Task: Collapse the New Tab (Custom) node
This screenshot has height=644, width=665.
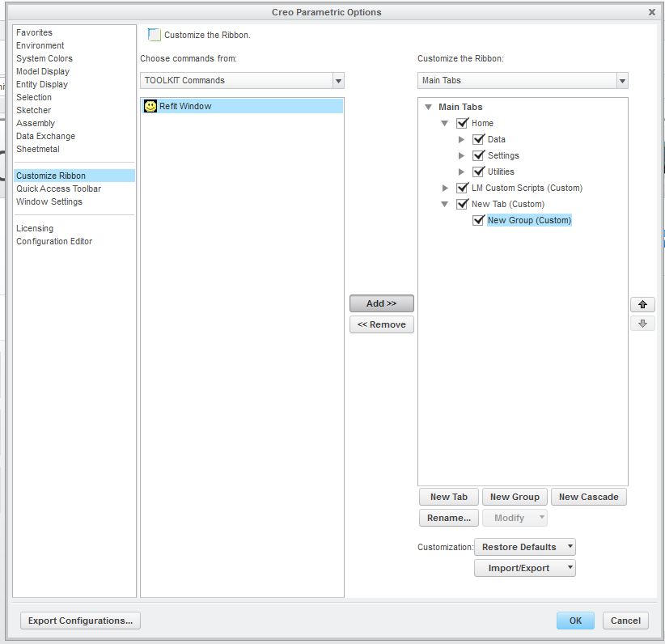Action: tap(444, 204)
